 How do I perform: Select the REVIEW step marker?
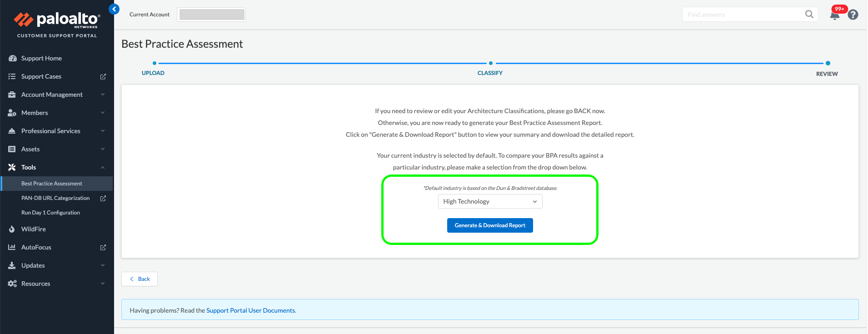point(828,63)
